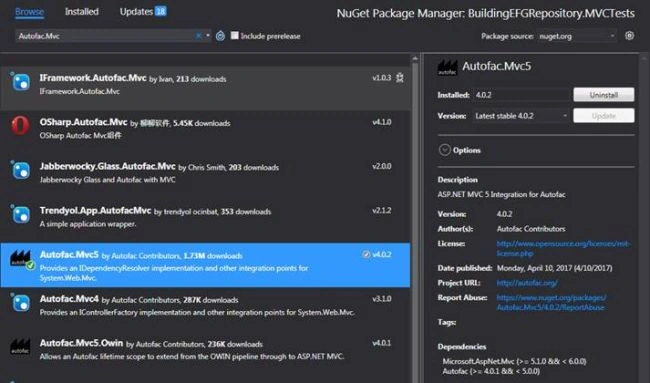Click installed checkmark icon beside v4.0.2

[x=366, y=254]
